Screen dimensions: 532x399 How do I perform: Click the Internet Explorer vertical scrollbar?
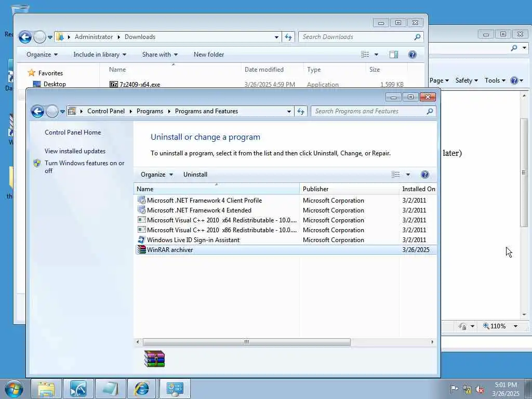[524, 172]
